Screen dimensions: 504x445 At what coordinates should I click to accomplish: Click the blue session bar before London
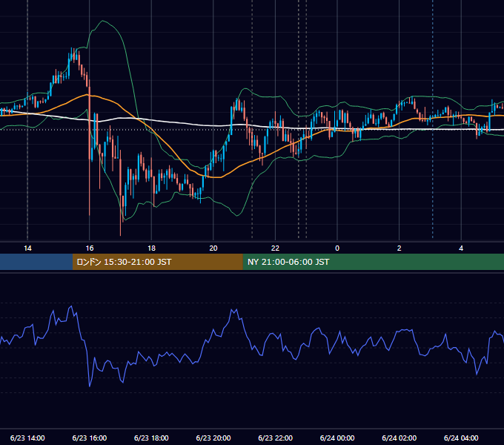(36, 262)
